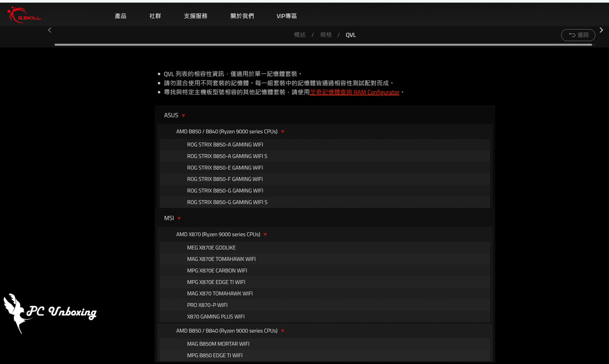The image size is (609, 364).
Task: Select MPG B850 EDGE TI WIFI row
Action: pyautogui.click(x=325, y=355)
